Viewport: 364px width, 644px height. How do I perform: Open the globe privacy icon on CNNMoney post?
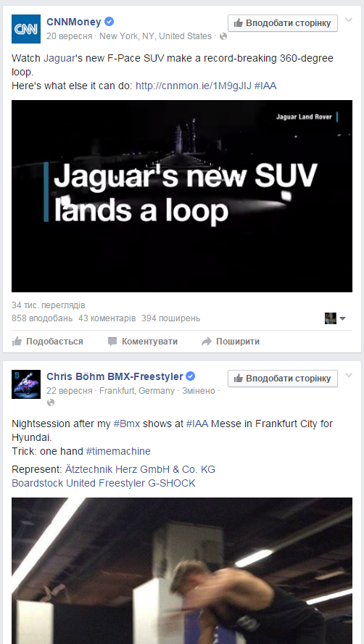[x=223, y=36]
